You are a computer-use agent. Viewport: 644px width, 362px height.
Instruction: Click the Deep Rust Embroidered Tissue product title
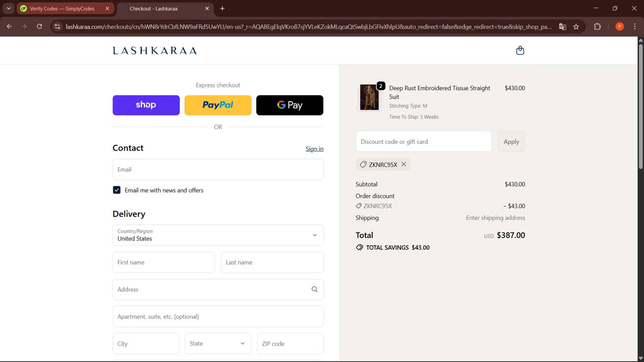point(440,92)
